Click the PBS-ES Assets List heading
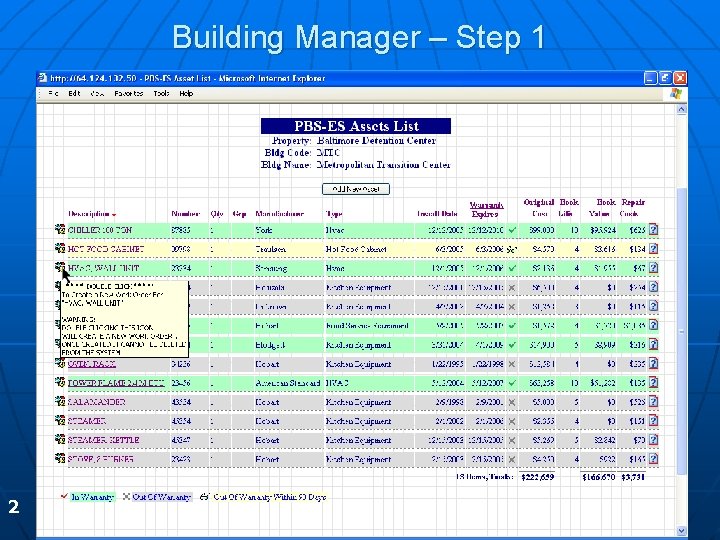The width and height of the screenshot is (720, 540). (356, 126)
